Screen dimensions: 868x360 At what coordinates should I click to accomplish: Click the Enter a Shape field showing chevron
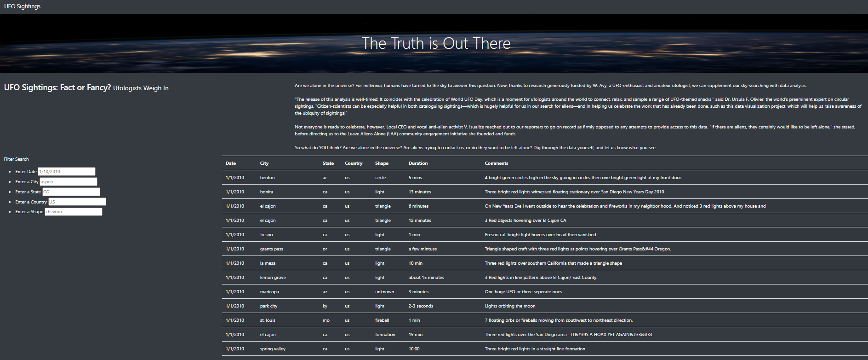(73, 211)
